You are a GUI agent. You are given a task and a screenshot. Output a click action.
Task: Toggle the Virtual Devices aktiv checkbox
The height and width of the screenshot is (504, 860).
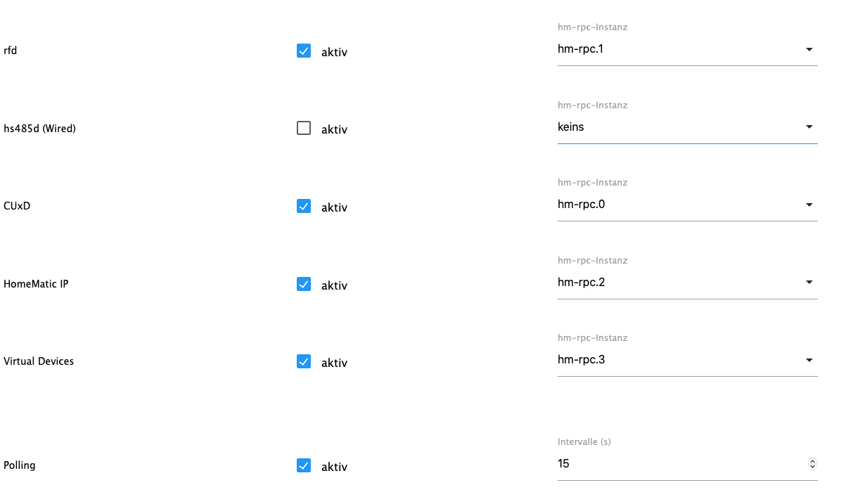(304, 361)
